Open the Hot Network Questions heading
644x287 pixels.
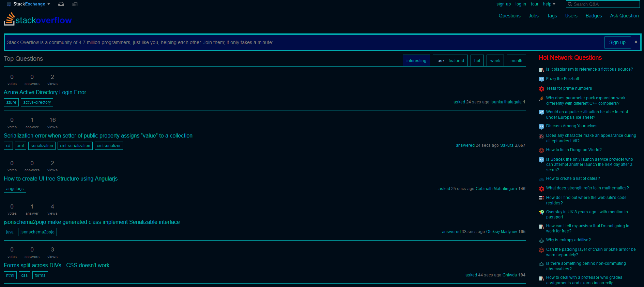[570, 58]
